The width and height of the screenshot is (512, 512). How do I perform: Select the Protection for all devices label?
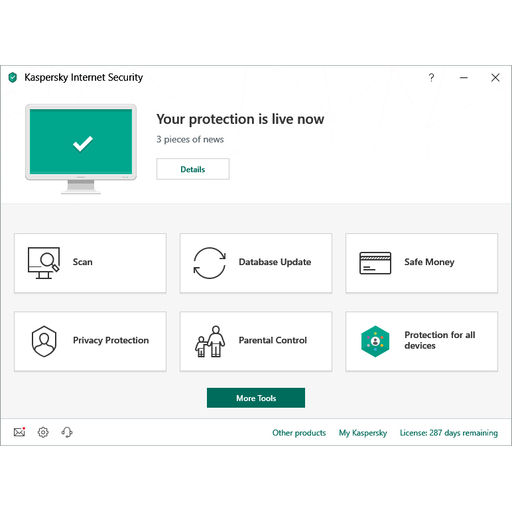[x=440, y=340]
